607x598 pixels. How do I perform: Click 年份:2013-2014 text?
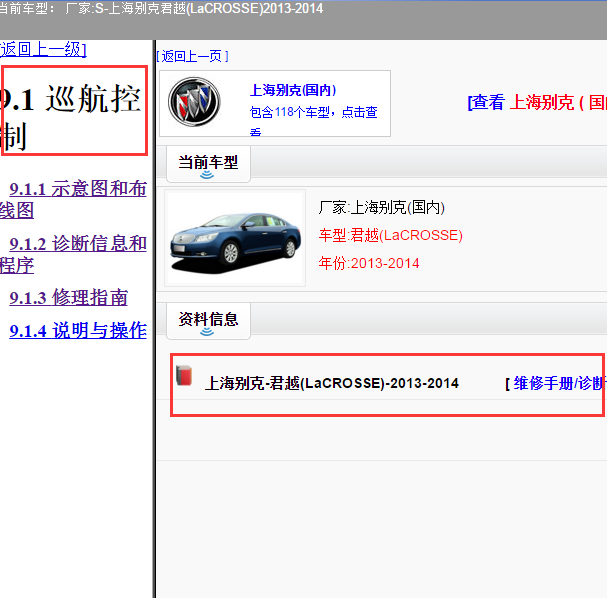pos(369,263)
